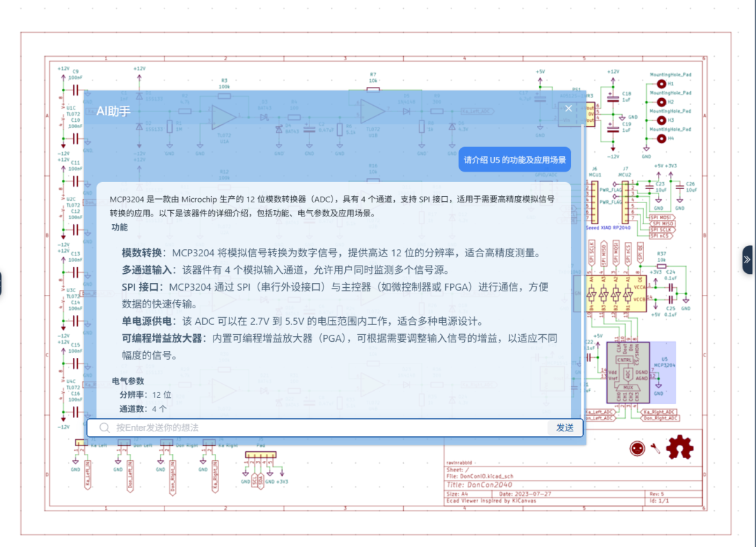Select capacitor C19 1uF symbol
Image resolution: width=756 pixels, height=547 pixels.
click(612, 128)
